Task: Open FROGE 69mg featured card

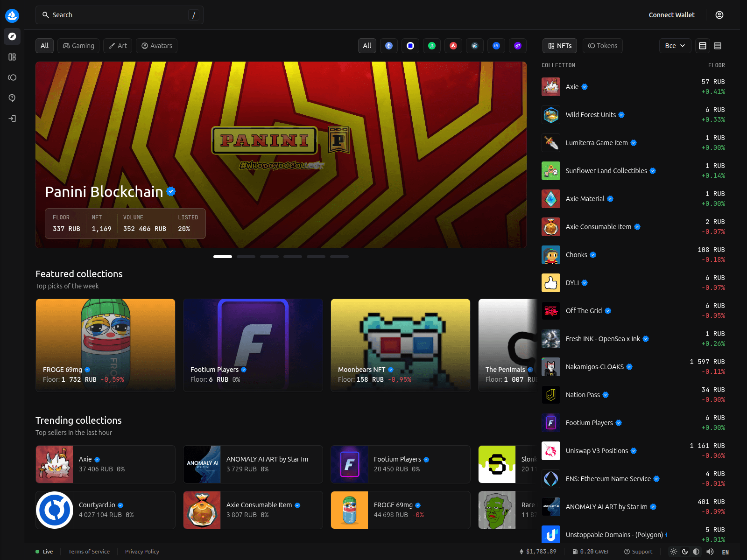Action: click(x=106, y=345)
